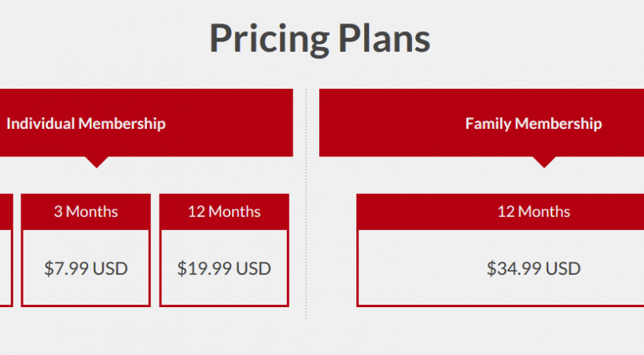The width and height of the screenshot is (644, 355).
Task: Click the USD label beside $34.99
Action: (x=563, y=269)
